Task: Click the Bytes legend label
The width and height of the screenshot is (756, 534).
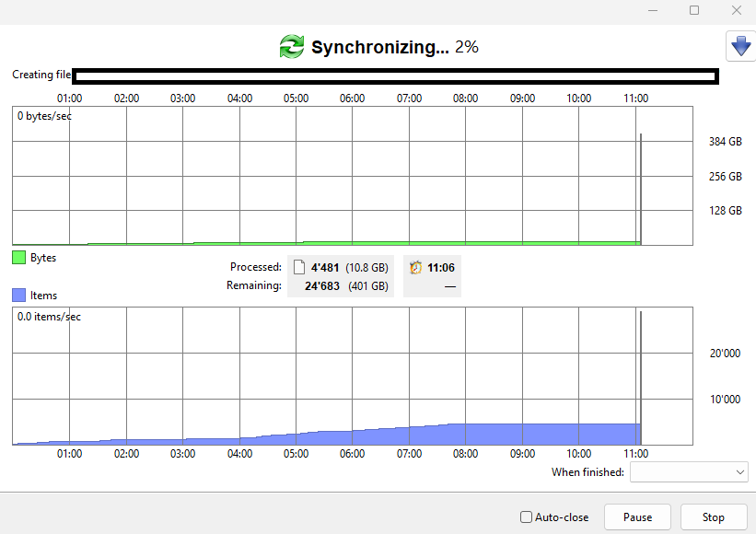Action: [x=43, y=258]
